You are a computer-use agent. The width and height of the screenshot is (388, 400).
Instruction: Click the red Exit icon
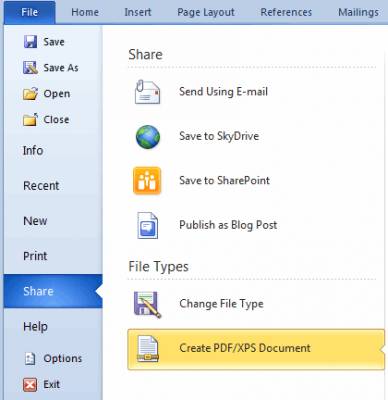30,384
